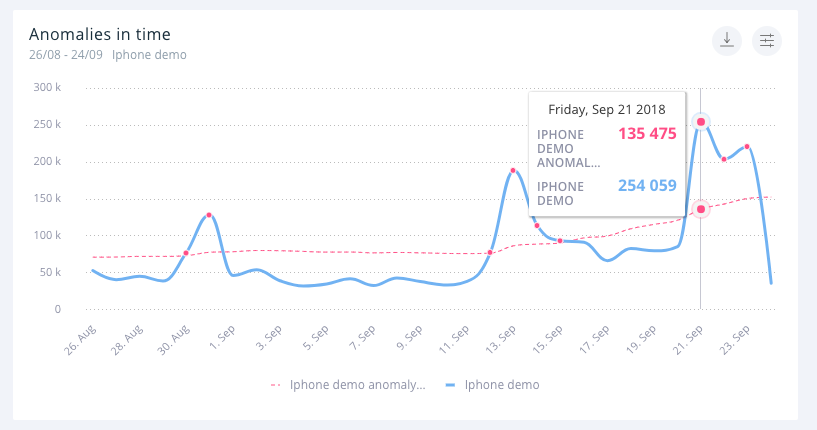Select the anomaly dot near 30 Aug
The height and width of the screenshot is (430, 817).
(x=186, y=253)
